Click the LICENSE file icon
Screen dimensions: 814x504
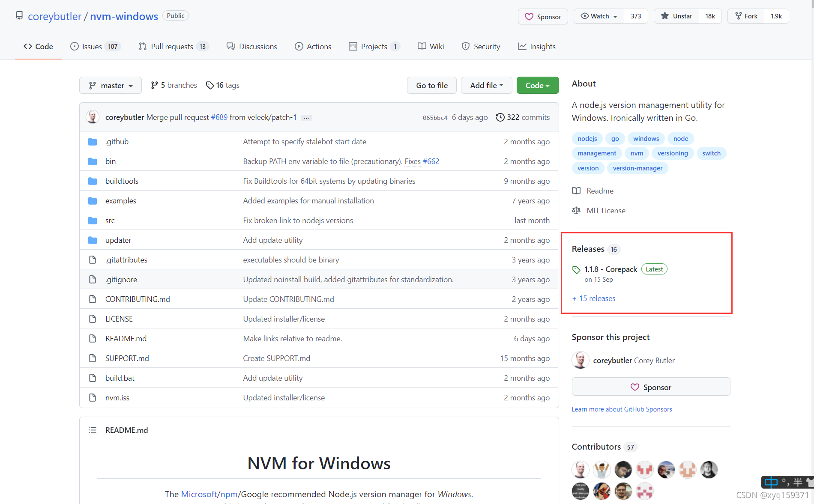93,319
